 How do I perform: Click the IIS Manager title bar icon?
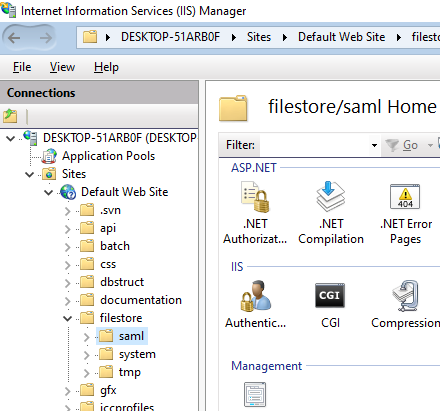pyautogui.click(x=8, y=9)
